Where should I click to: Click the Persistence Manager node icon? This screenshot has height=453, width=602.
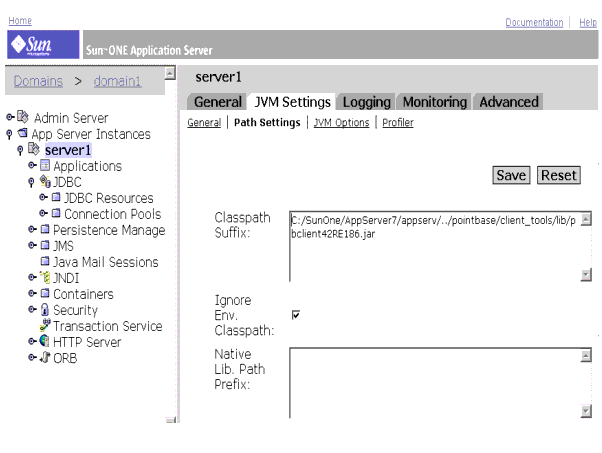pos(45,229)
